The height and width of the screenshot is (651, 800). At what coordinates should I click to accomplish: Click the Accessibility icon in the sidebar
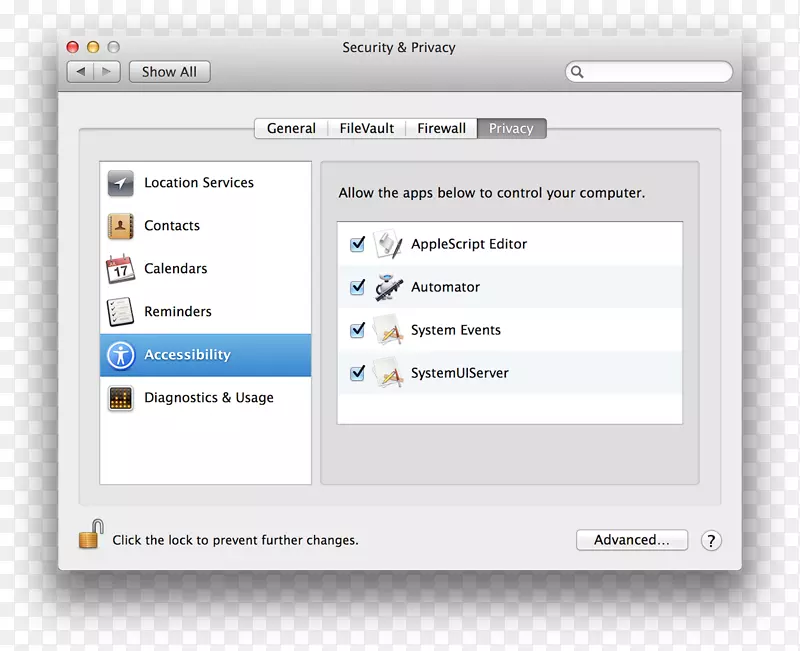pyautogui.click(x=120, y=355)
